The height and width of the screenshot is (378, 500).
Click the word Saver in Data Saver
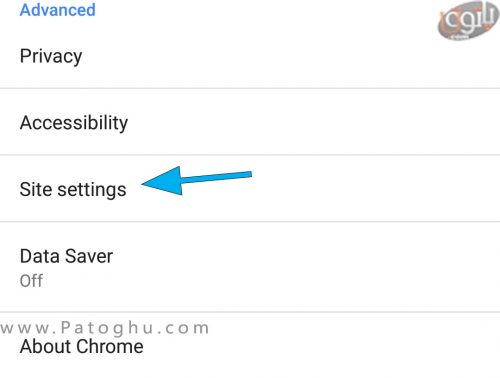pos(89,256)
